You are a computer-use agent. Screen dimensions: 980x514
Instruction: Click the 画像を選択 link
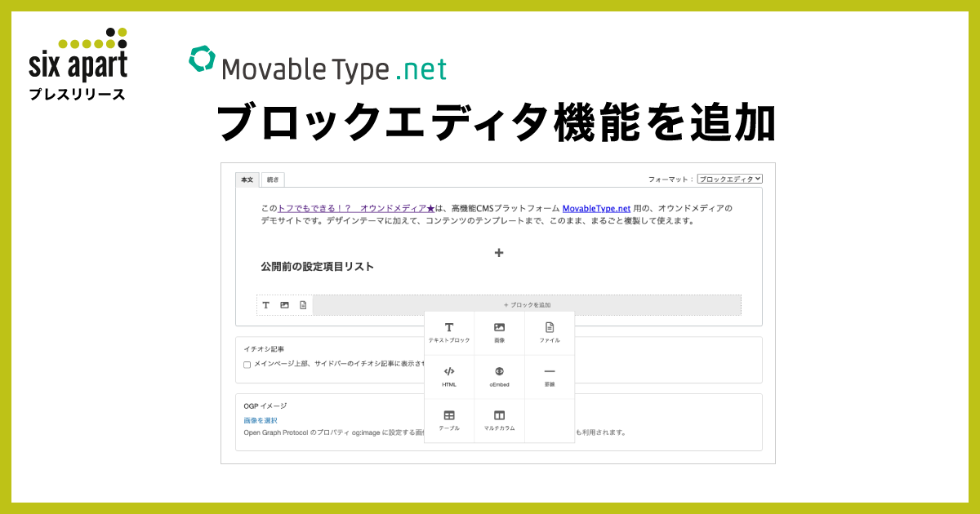tap(261, 420)
